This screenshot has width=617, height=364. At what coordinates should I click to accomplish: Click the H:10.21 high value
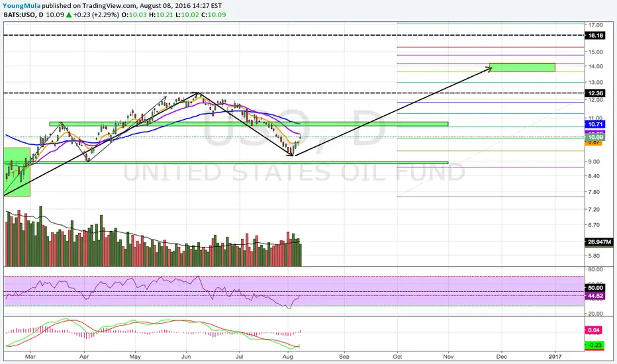tap(161, 15)
